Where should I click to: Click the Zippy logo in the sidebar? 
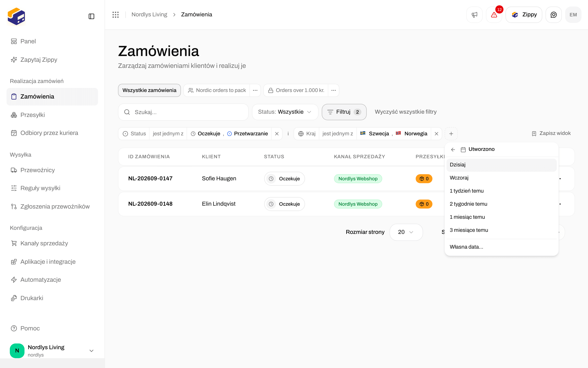(16, 16)
